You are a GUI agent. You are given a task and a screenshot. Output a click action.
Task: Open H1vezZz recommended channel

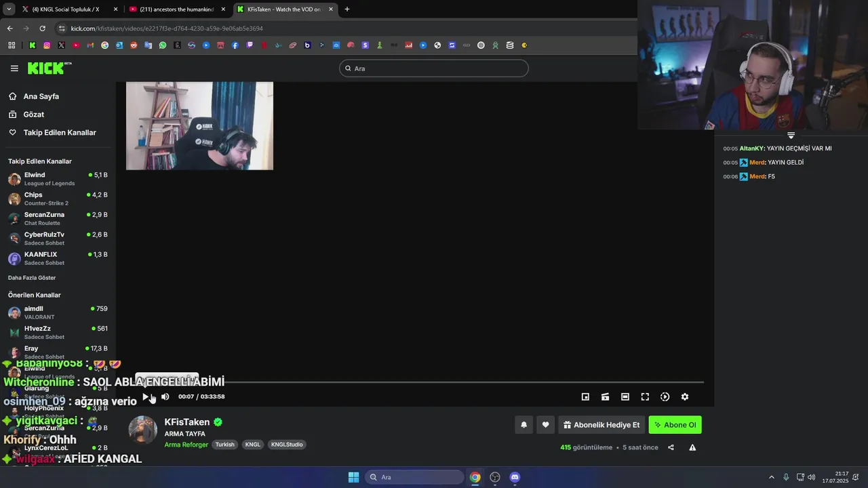tap(58, 332)
